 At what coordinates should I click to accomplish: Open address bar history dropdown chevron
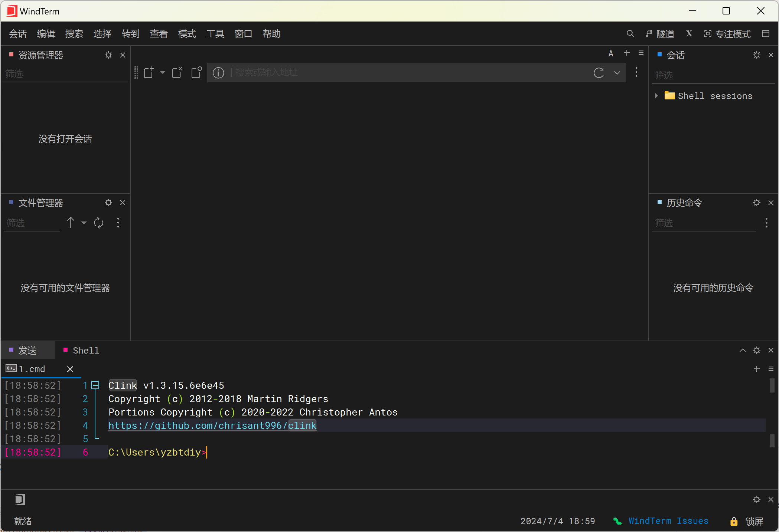click(x=617, y=73)
